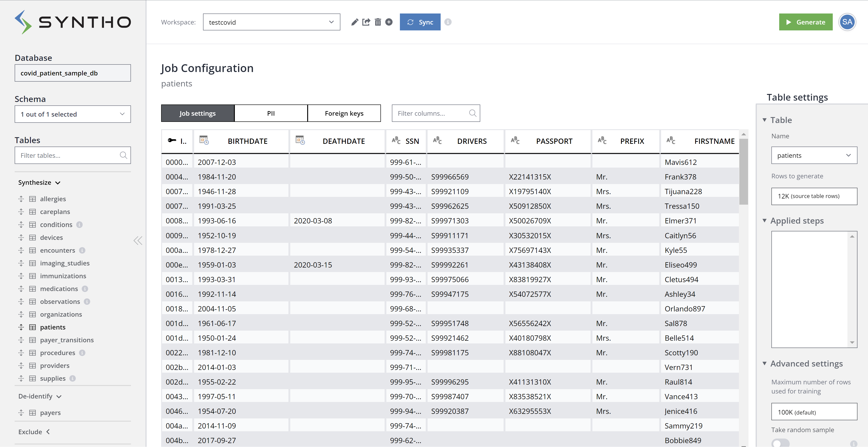This screenshot has width=868, height=447.
Task: Click the blue Sync button
Action: (x=420, y=22)
